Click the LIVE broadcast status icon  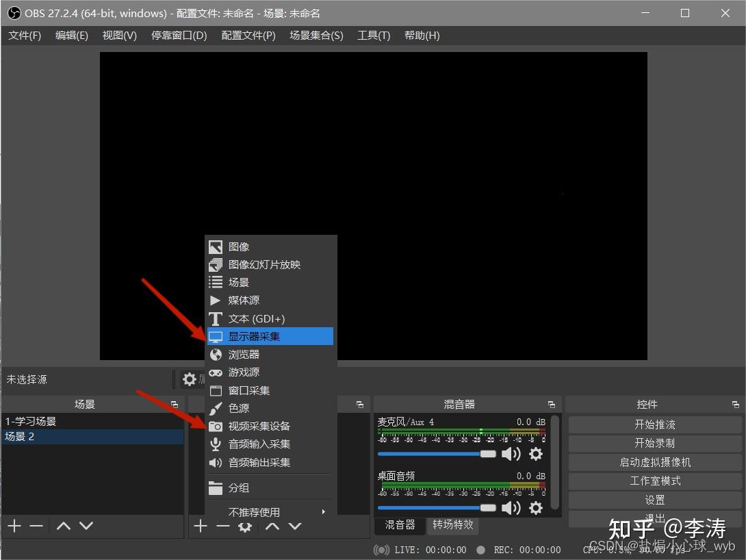click(382, 550)
